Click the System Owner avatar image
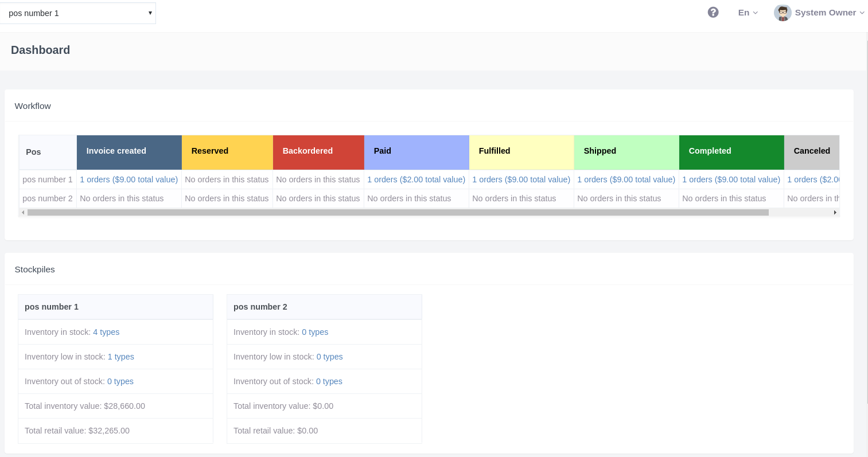 (x=783, y=13)
